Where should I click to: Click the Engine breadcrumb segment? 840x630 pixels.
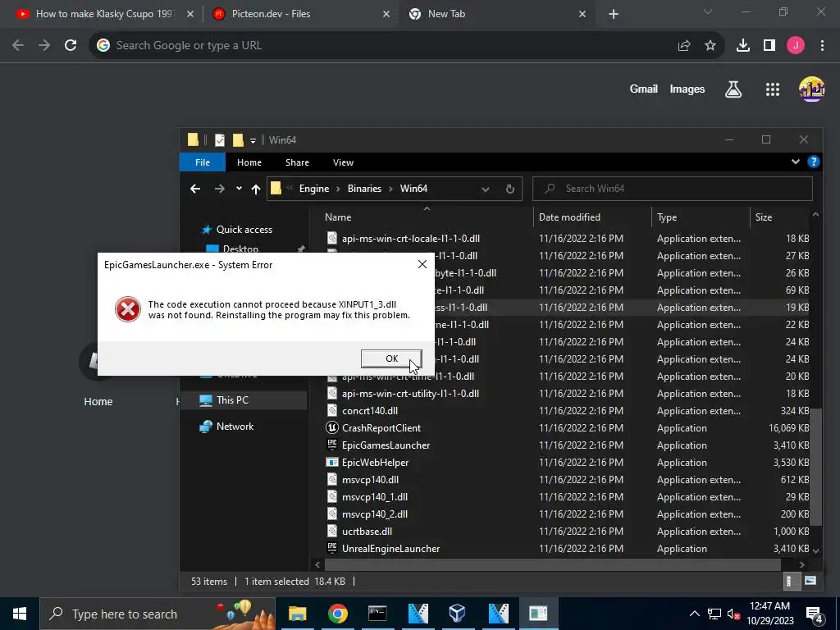314,189
